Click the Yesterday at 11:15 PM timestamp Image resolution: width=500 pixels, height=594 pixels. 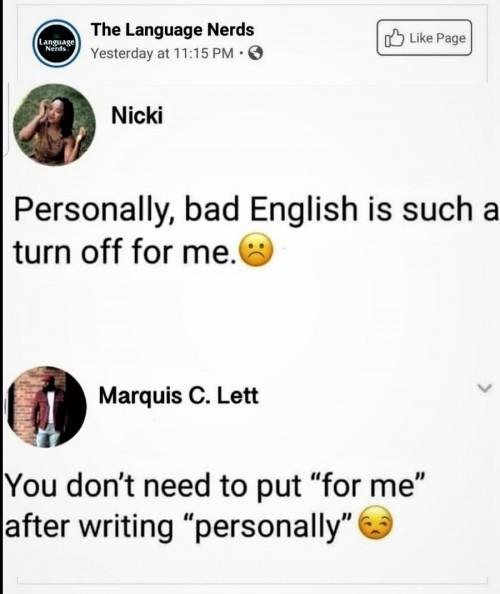[162, 54]
